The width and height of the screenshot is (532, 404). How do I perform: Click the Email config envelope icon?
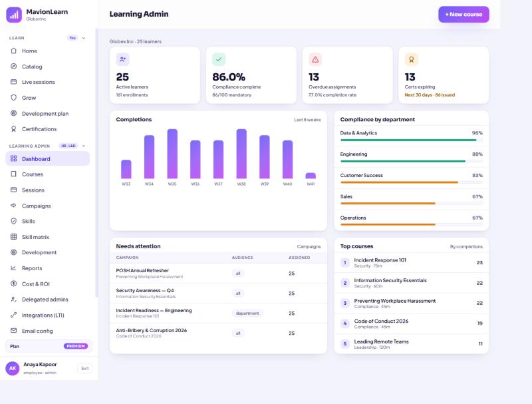pyautogui.click(x=13, y=330)
